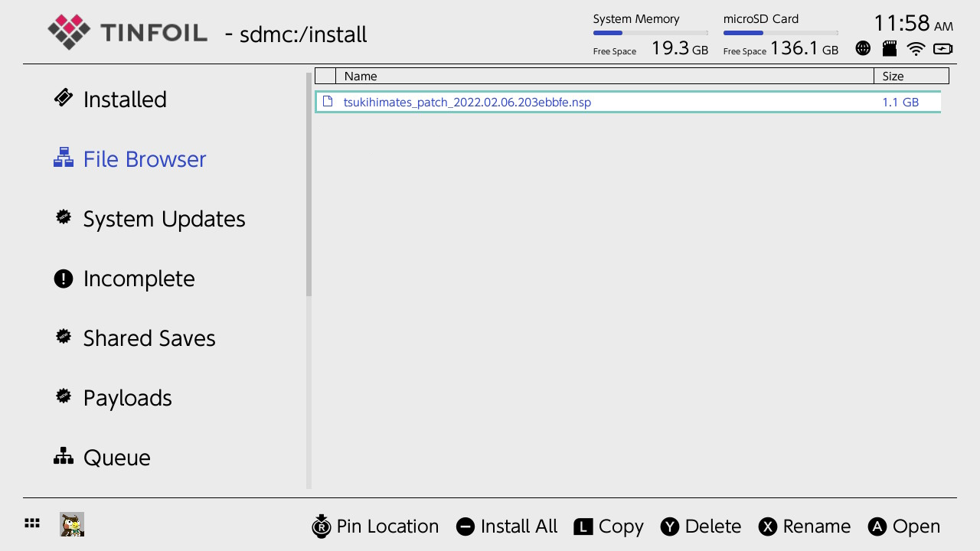Click the globe network icon
This screenshot has height=551, width=980.
pos(863,48)
